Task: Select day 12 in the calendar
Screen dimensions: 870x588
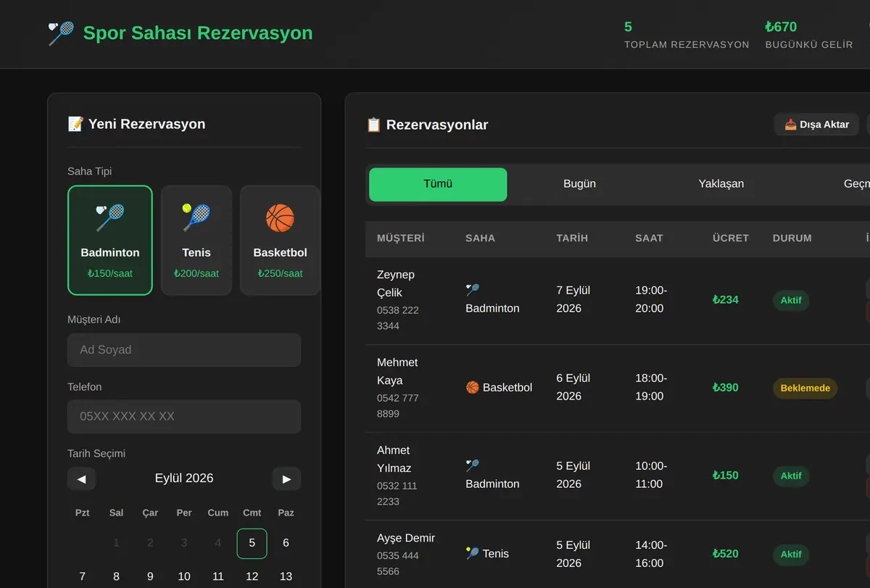Action: (x=252, y=576)
